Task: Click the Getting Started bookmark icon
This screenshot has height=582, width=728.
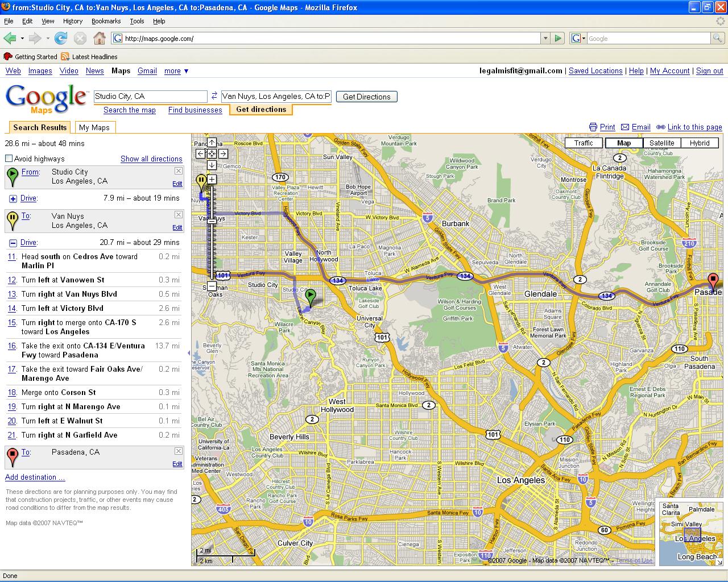Action: (x=8, y=56)
